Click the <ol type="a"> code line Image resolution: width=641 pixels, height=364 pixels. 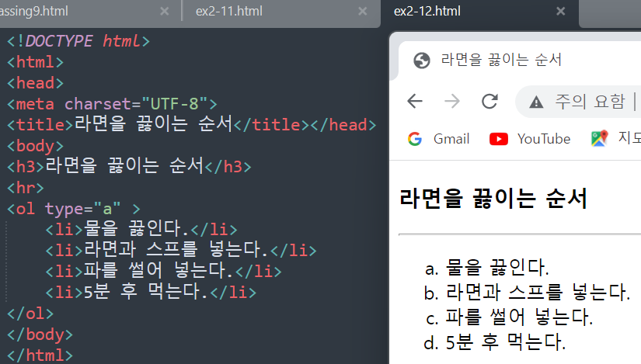[74, 209]
